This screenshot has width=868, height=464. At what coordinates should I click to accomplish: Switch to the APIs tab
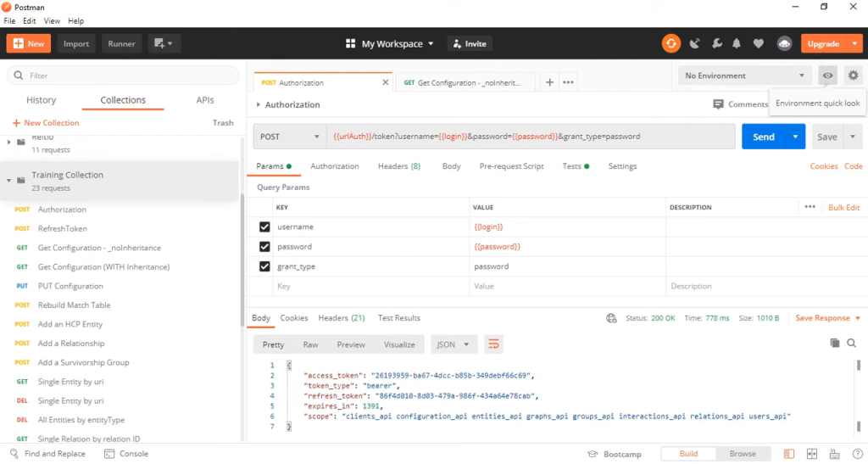pos(205,100)
